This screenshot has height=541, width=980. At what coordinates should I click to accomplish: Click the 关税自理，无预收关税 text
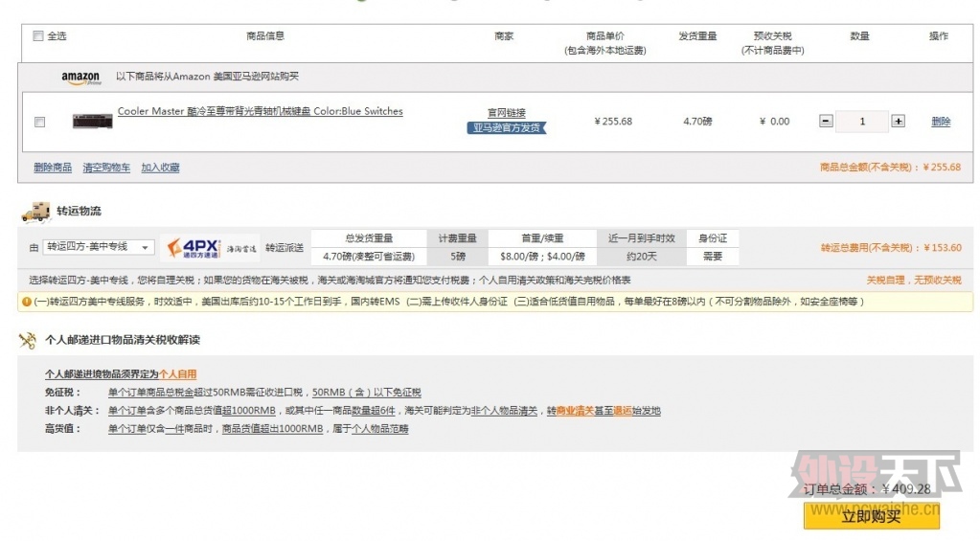pos(914,280)
